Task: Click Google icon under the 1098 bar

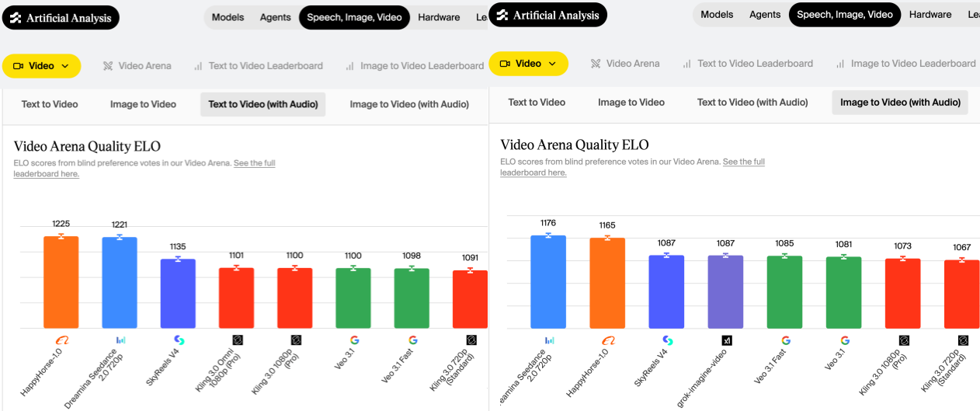Action: coord(412,340)
